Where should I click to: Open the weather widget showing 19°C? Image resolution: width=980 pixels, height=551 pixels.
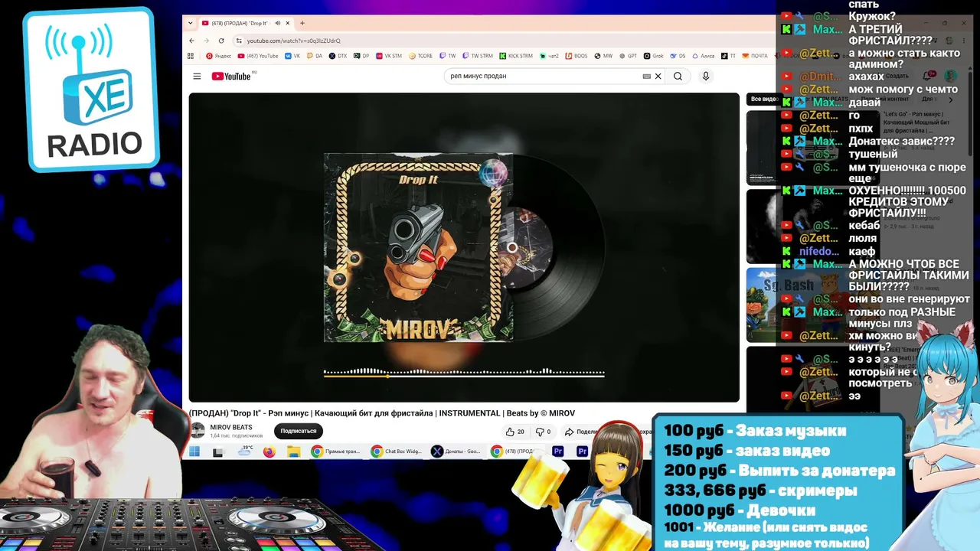point(245,452)
